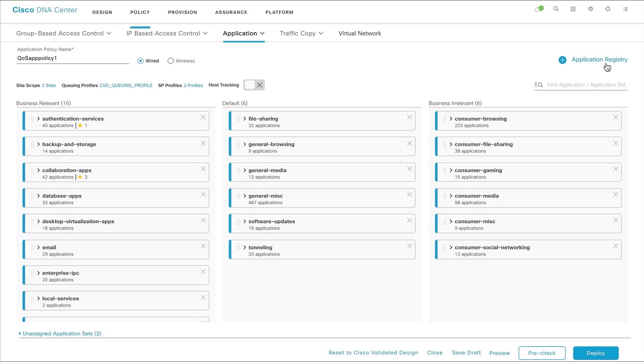Click the Pre-check button

pos(542,353)
